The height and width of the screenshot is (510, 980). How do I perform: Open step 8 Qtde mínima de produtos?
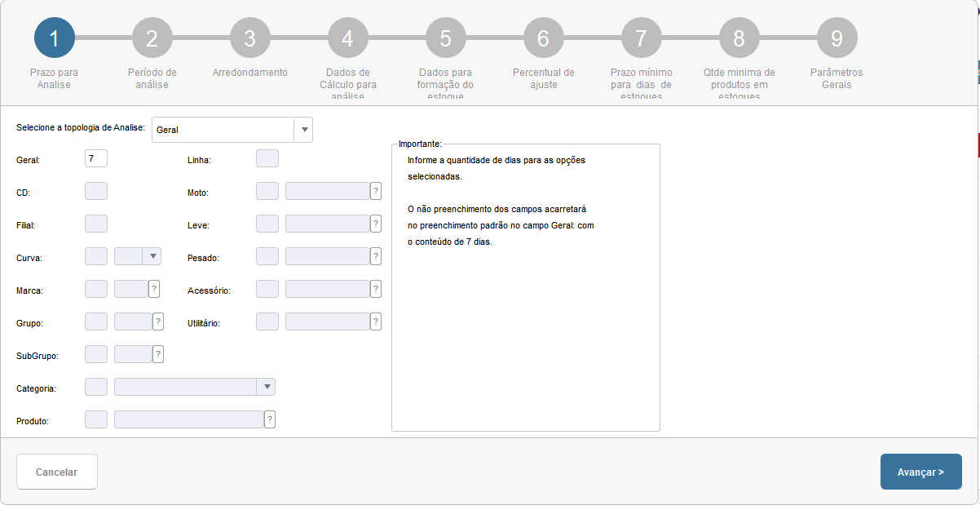pyautogui.click(x=739, y=38)
